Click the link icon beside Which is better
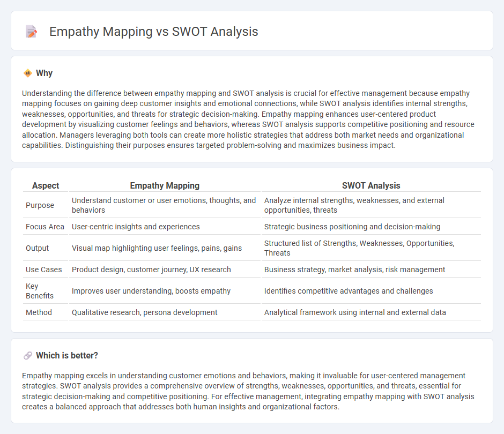The width and height of the screenshot is (504, 434). [x=26, y=355]
